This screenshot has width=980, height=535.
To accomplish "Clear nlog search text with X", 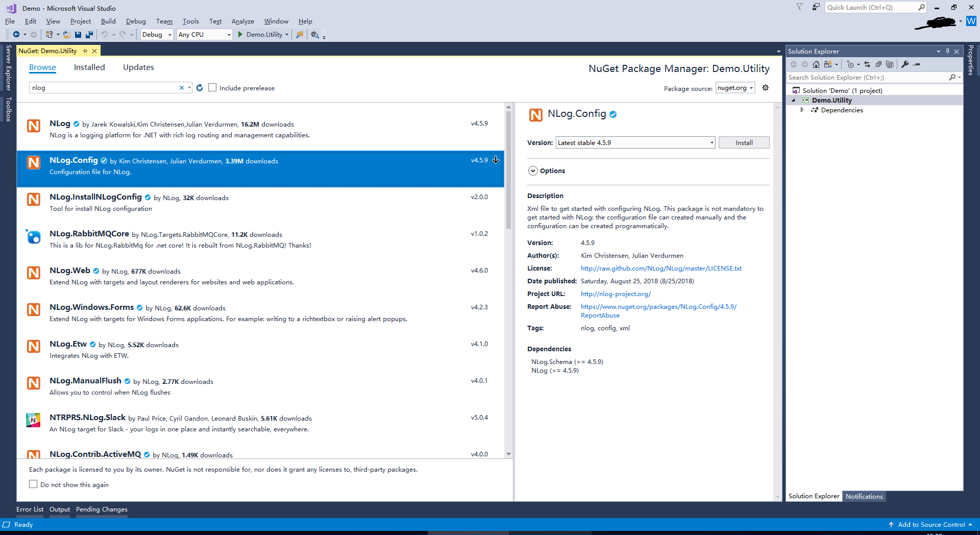I will click(181, 88).
